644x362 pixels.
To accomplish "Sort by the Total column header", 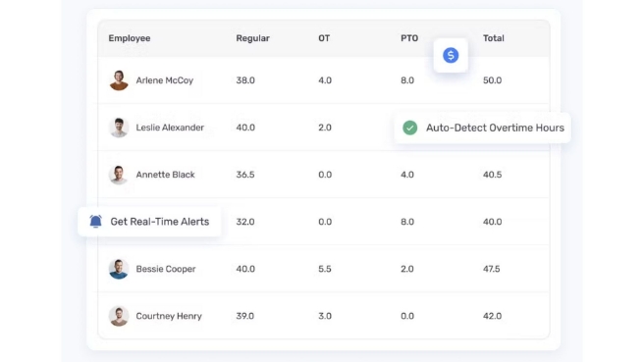I will (x=493, y=38).
